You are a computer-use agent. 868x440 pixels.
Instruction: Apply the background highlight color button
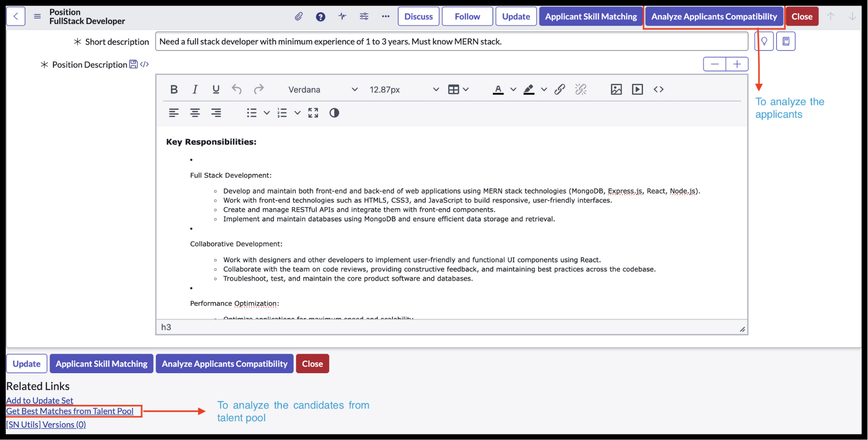[x=529, y=89]
